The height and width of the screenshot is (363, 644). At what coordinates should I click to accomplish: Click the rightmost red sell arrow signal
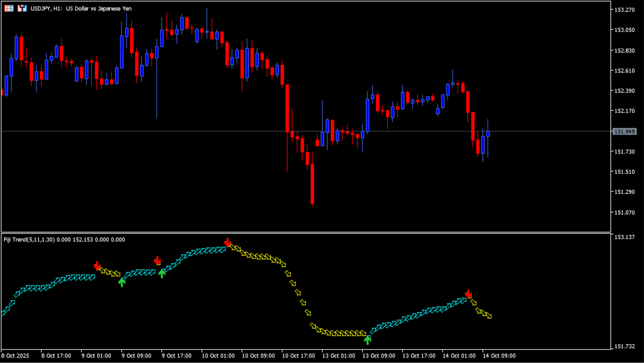click(468, 293)
